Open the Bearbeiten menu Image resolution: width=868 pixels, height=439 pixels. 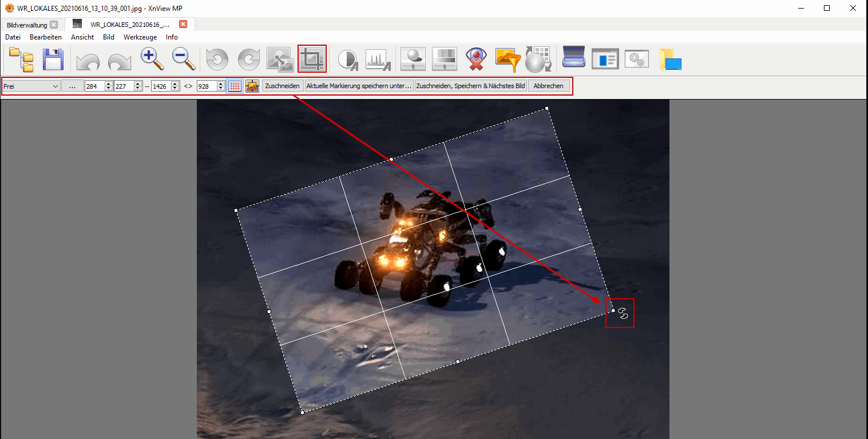point(46,37)
